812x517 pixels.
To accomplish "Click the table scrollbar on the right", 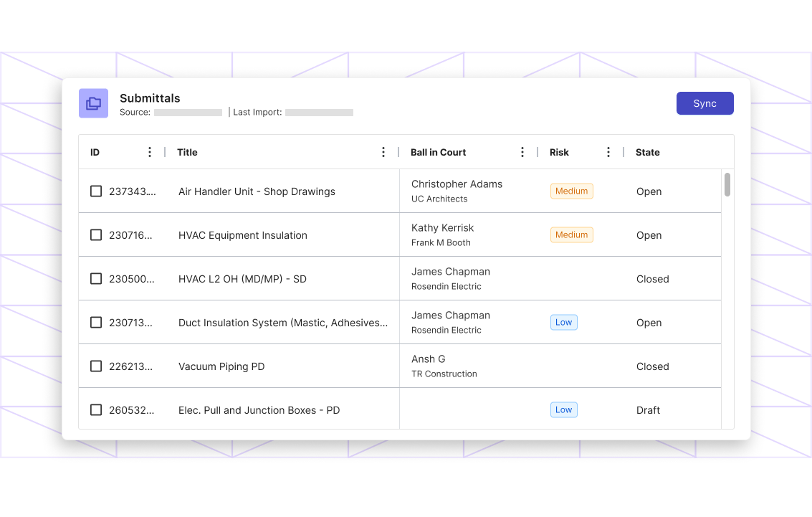I will [726, 186].
